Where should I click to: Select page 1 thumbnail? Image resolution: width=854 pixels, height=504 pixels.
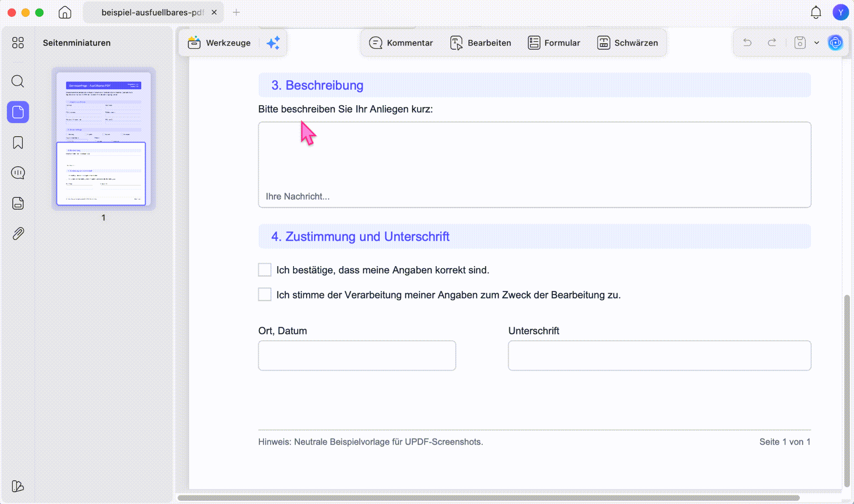(103, 139)
